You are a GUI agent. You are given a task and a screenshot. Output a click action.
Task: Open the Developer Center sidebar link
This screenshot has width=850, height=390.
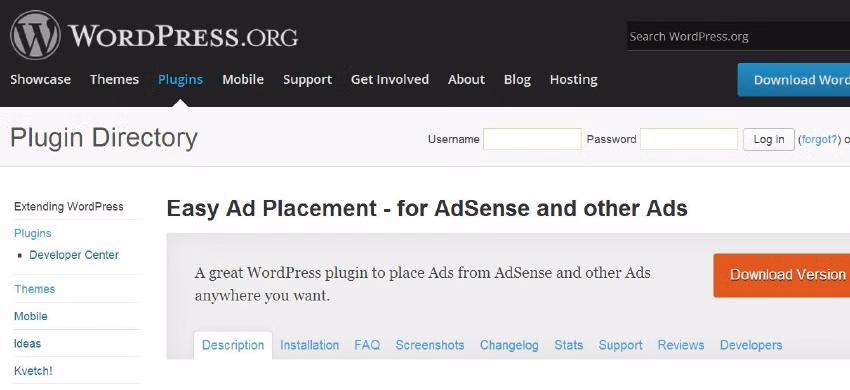(x=74, y=255)
